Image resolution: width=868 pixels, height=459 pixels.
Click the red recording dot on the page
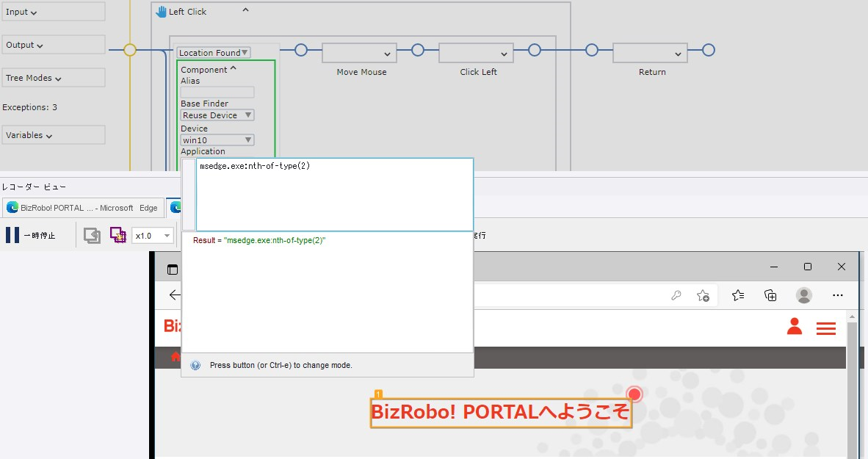(634, 394)
